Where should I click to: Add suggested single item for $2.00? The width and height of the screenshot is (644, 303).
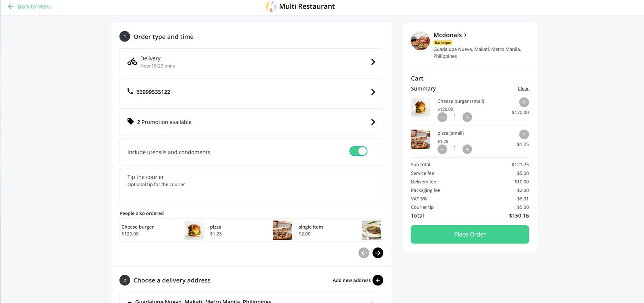tap(339, 230)
